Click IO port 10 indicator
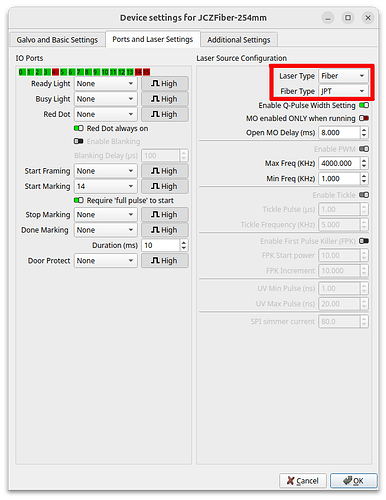Viewport: 386px width, 500px height. pos(105,72)
